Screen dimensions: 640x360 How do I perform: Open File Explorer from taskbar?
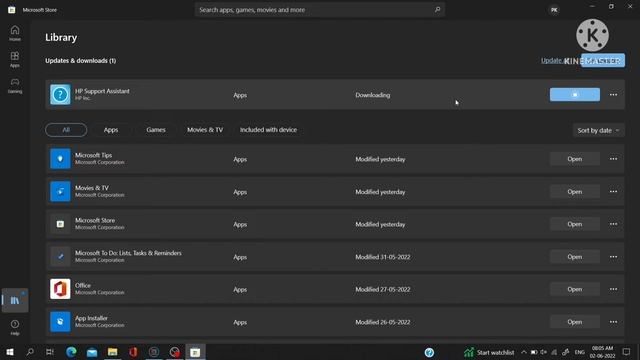pyautogui.click(x=113, y=352)
